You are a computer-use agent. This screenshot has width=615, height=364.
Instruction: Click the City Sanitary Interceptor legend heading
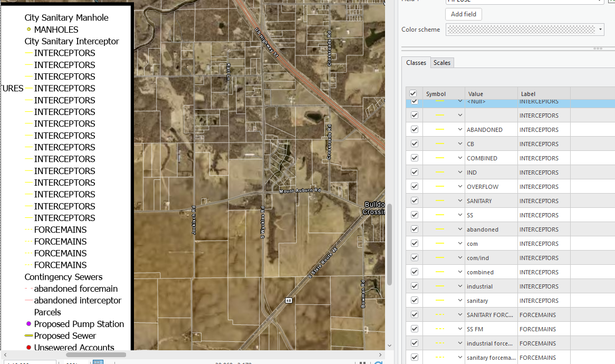click(72, 41)
